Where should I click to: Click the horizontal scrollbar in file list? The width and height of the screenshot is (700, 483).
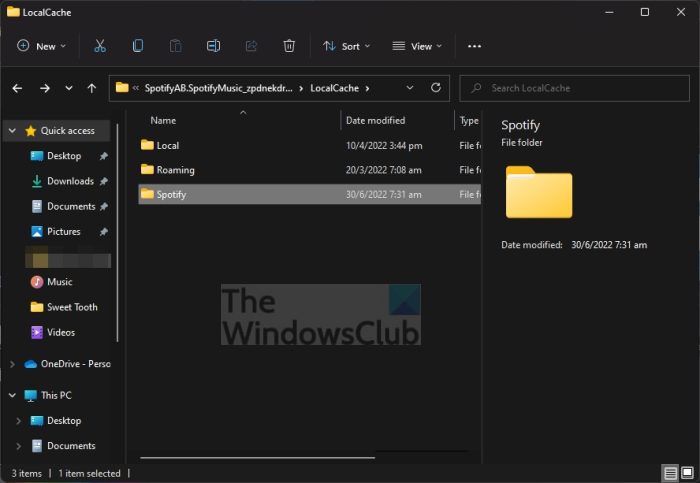point(258,458)
